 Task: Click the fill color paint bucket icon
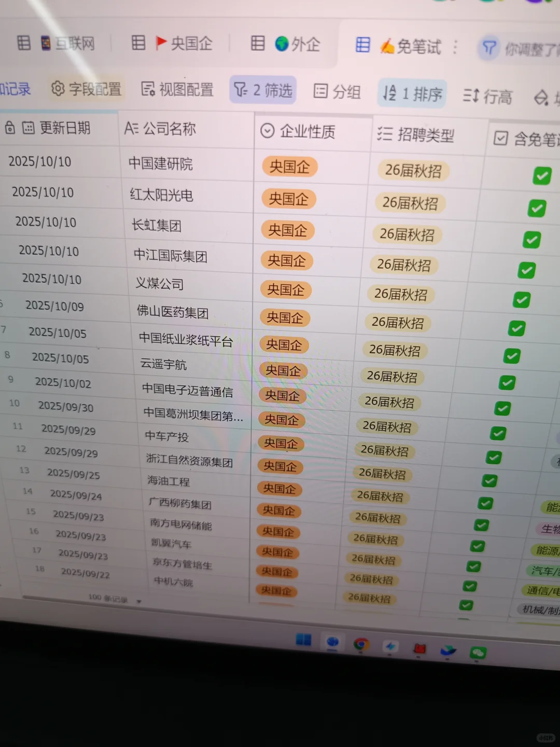coord(541,98)
